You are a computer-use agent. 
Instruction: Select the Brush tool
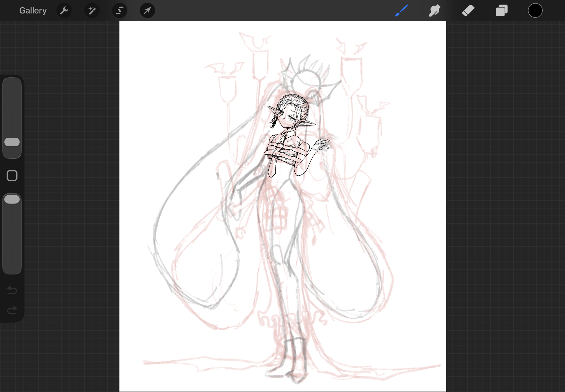(401, 11)
